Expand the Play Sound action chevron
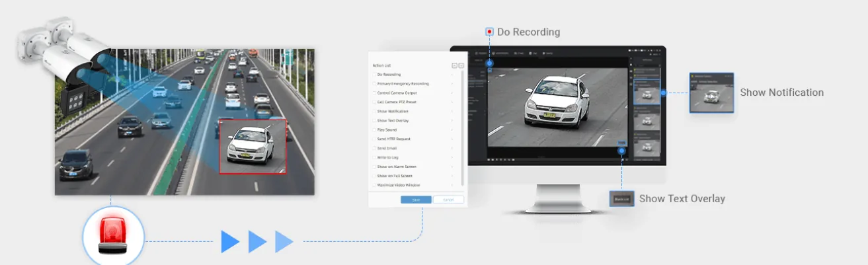 (x=453, y=130)
